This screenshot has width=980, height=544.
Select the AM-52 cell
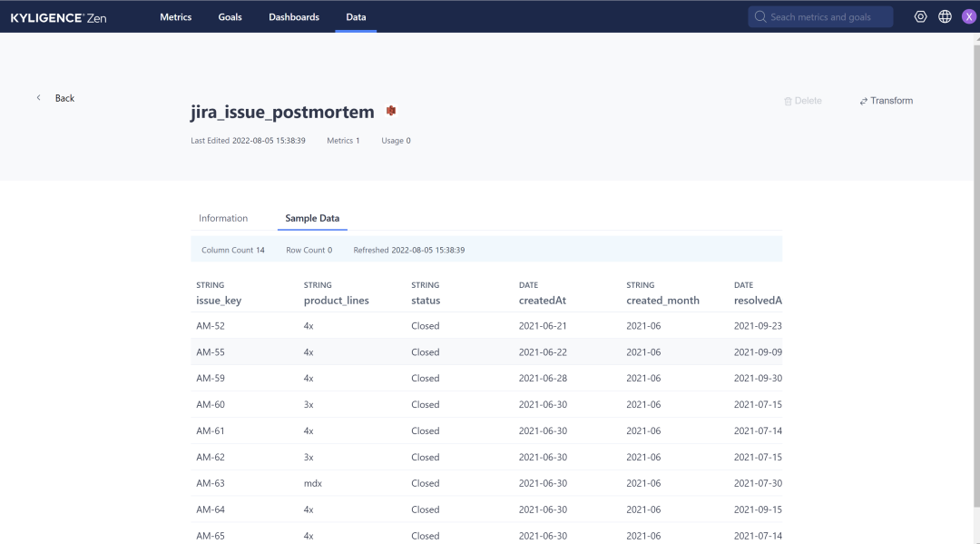click(210, 326)
